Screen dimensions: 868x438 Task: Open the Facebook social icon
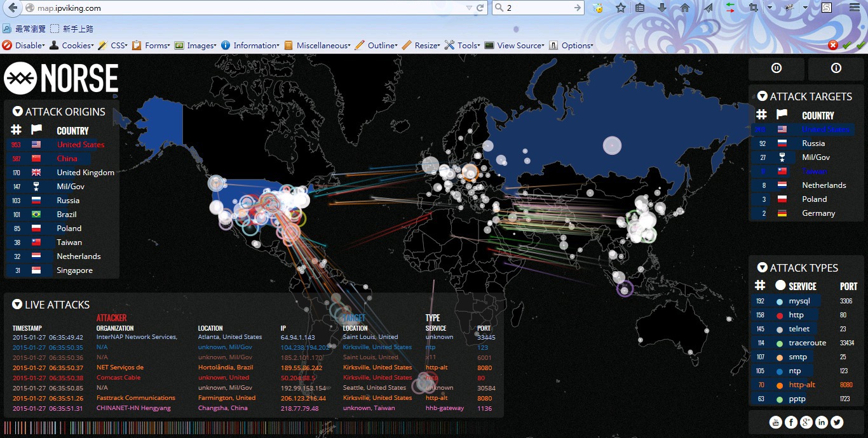pos(791,422)
